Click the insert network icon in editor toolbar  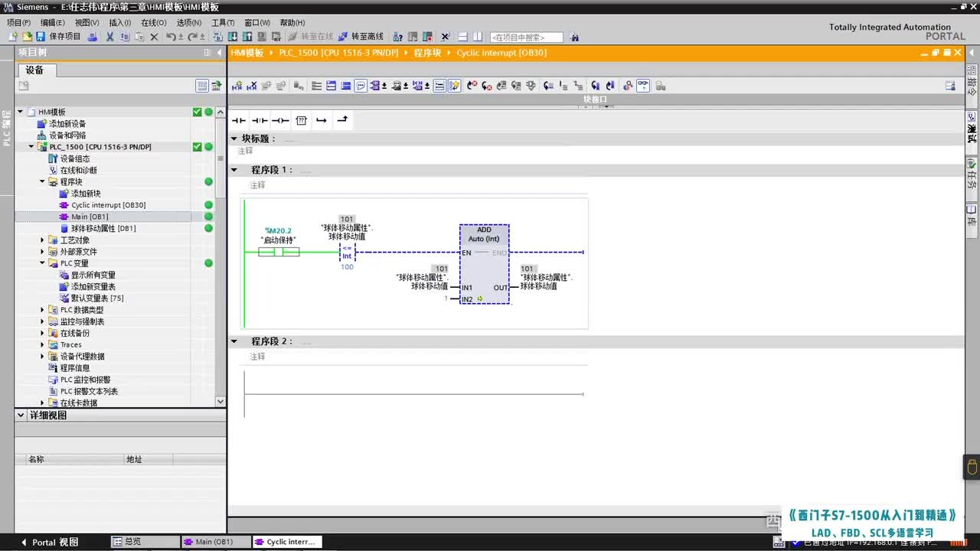coord(237,86)
